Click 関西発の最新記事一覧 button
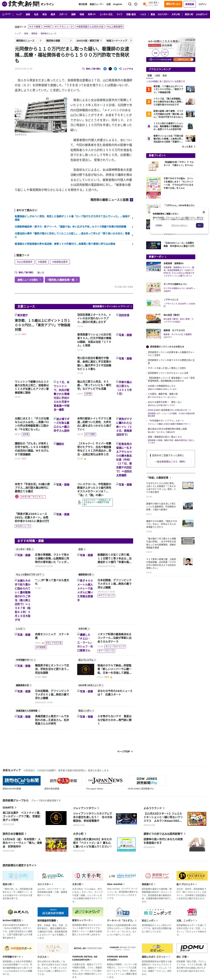210x980 pixels. 62,280
